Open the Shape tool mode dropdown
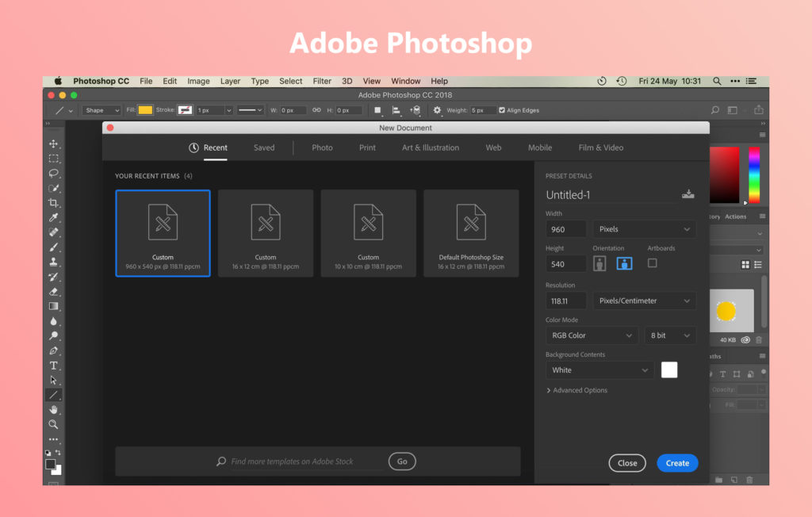This screenshot has width=812, height=517. [x=101, y=110]
